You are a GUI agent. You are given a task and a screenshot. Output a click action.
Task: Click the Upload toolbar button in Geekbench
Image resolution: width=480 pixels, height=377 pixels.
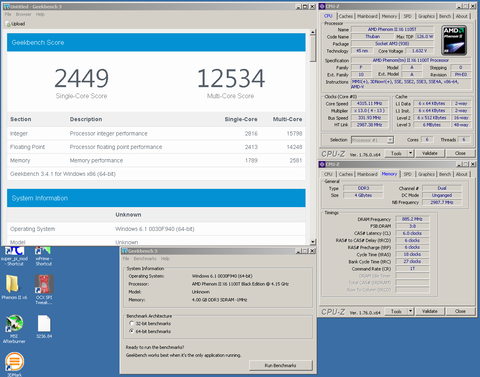pos(16,24)
